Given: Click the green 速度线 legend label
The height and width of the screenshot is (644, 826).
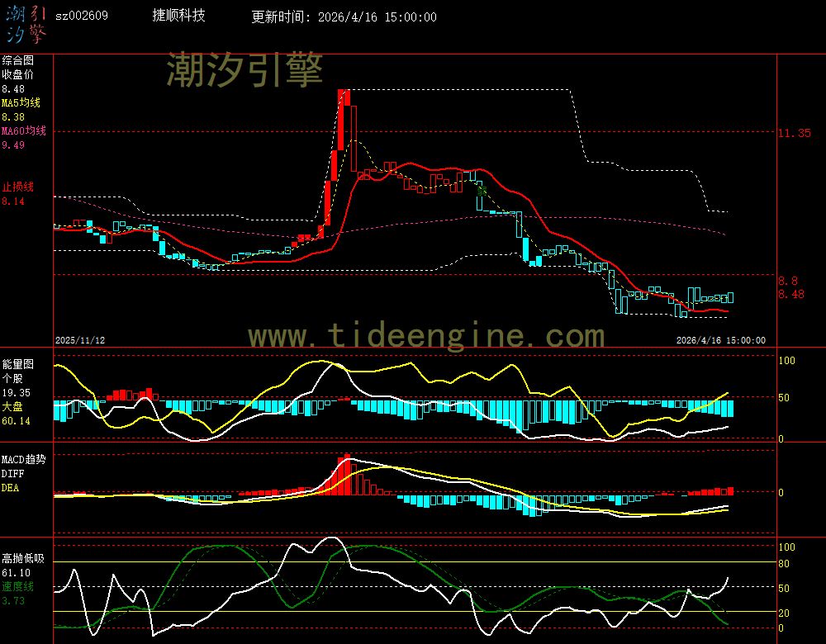Looking at the screenshot, I should [17, 586].
